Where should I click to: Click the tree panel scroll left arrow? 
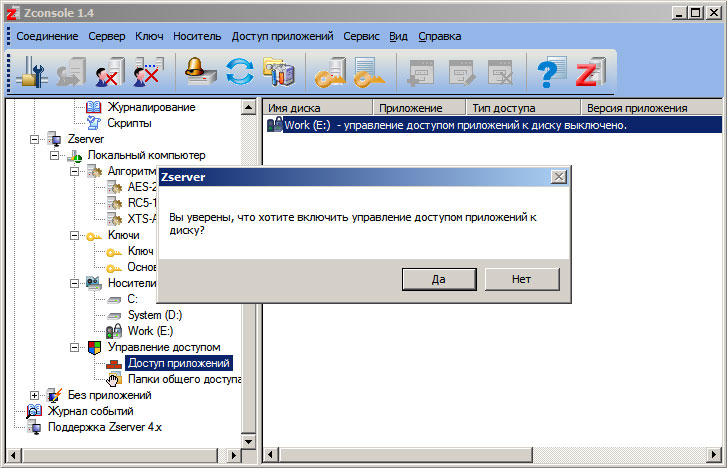[x=13, y=455]
